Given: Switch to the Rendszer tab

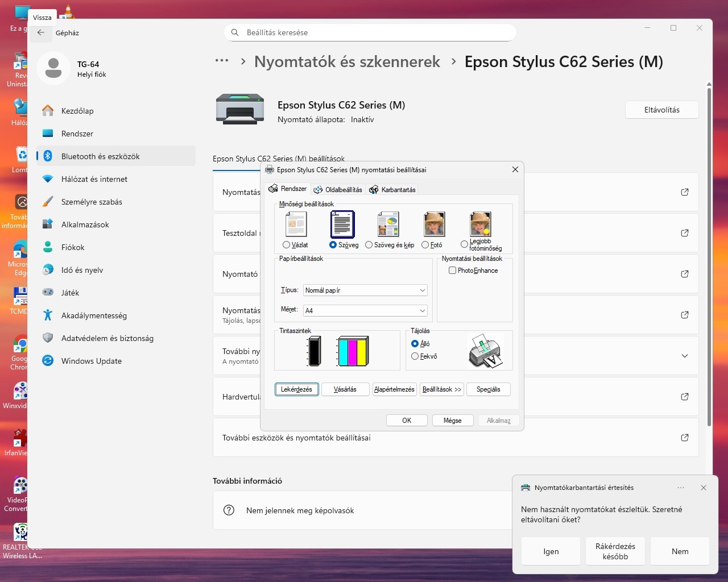Looking at the screenshot, I should click(x=287, y=189).
